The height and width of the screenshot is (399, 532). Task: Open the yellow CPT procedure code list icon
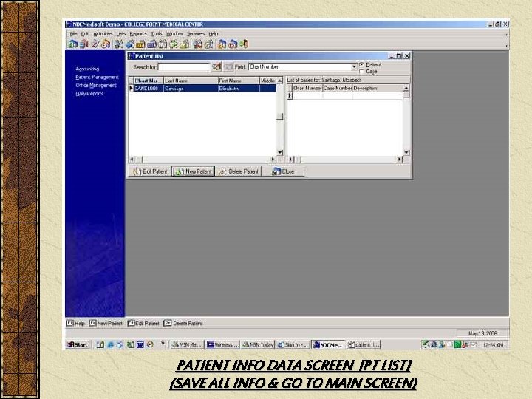140,44
